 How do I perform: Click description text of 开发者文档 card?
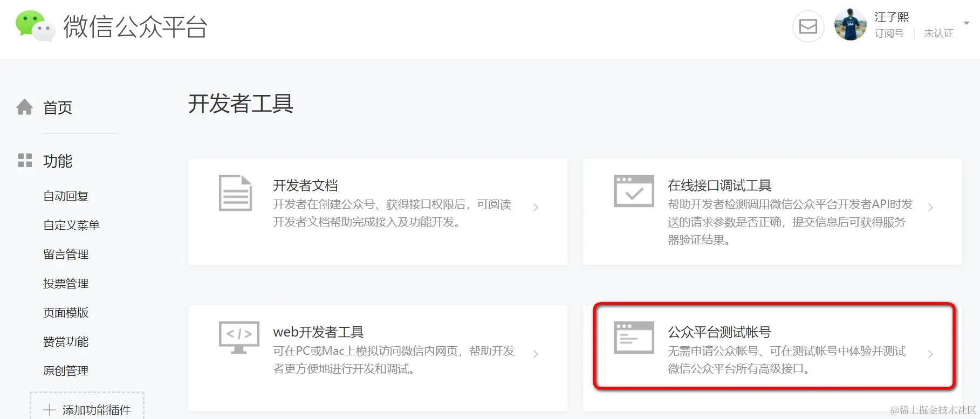pos(392,213)
